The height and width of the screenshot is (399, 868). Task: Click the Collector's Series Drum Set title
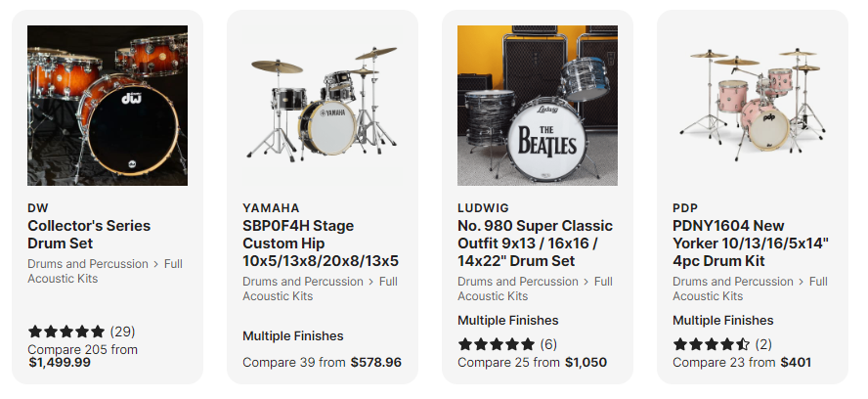click(x=89, y=234)
